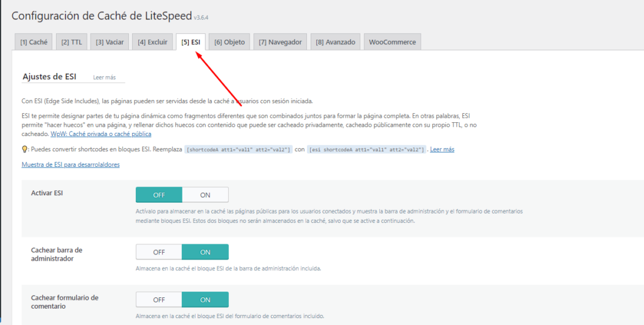Set Cachear barra de administrador to OFF

point(159,252)
